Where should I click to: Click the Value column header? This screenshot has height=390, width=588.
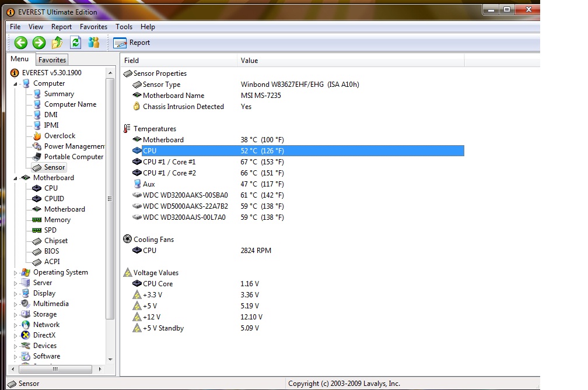point(351,60)
